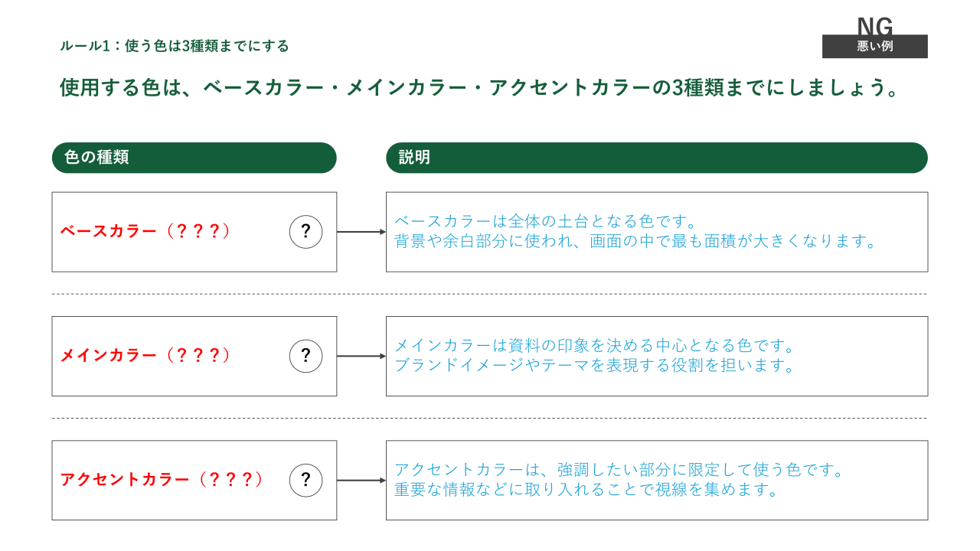The image size is (980, 551).
Task: Click the bold green headline about 3種類
Action: click(x=479, y=88)
